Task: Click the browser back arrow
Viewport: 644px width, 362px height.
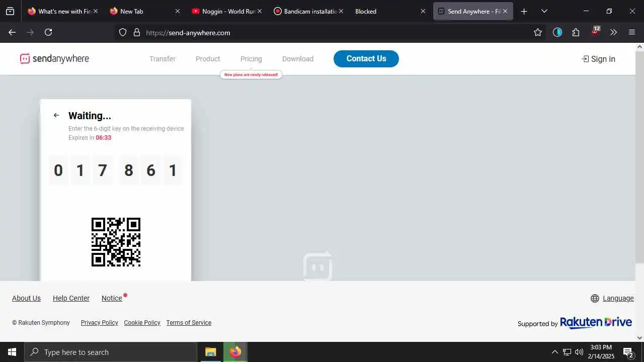Action: (x=12, y=32)
